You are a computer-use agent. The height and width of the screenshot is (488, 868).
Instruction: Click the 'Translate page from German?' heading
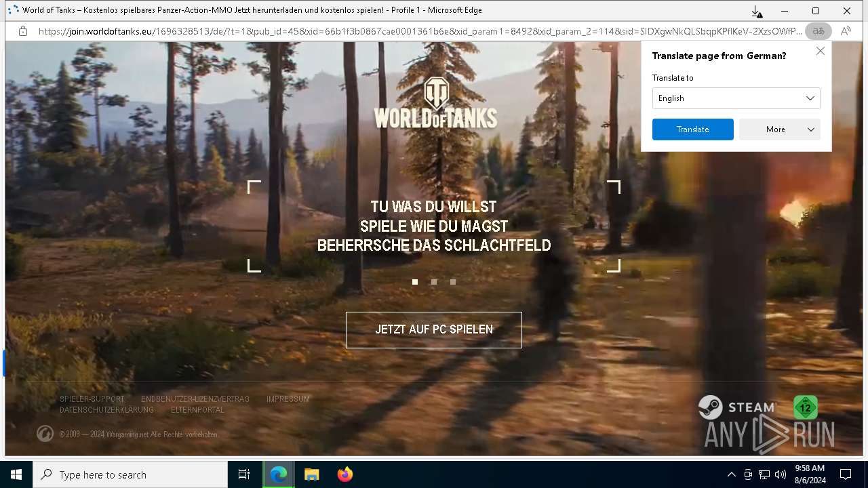point(719,56)
